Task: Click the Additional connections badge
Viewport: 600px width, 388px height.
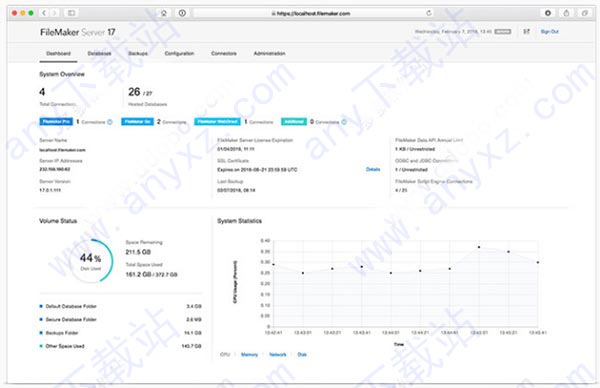Action: (294, 122)
